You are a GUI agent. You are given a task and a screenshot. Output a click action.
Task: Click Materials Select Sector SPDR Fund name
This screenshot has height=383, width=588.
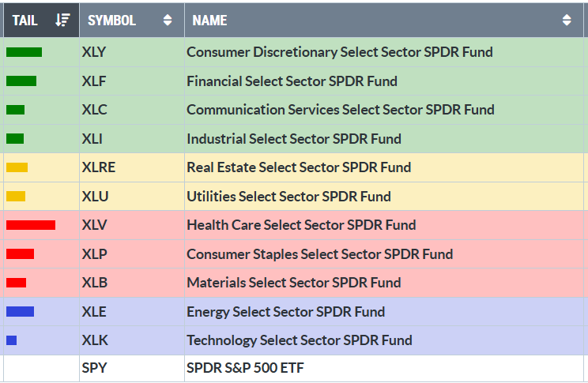coord(293,283)
